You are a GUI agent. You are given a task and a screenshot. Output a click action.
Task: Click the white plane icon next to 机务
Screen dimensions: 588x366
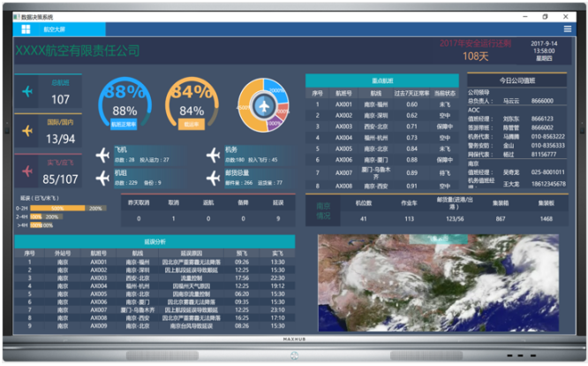point(212,156)
